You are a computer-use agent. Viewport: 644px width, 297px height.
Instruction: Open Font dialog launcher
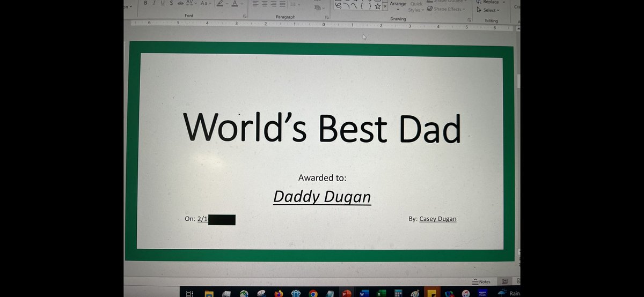pyautogui.click(x=245, y=17)
